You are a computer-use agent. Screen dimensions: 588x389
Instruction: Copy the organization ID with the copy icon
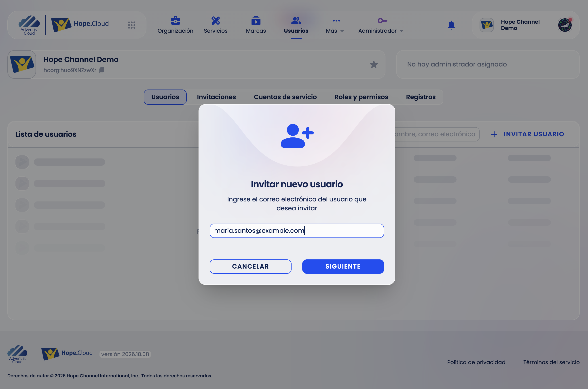point(102,70)
